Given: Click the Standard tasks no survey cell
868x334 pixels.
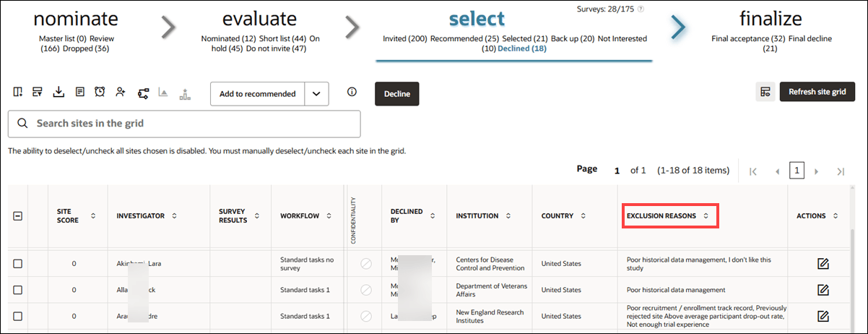Looking at the screenshot, I should (308, 264).
